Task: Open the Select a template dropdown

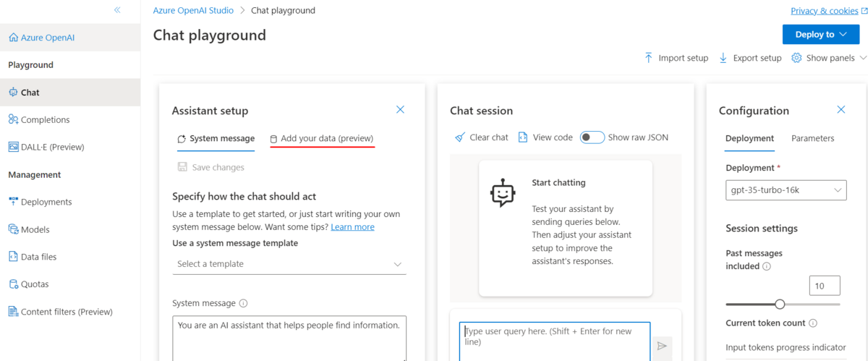Action: click(289, 264)
